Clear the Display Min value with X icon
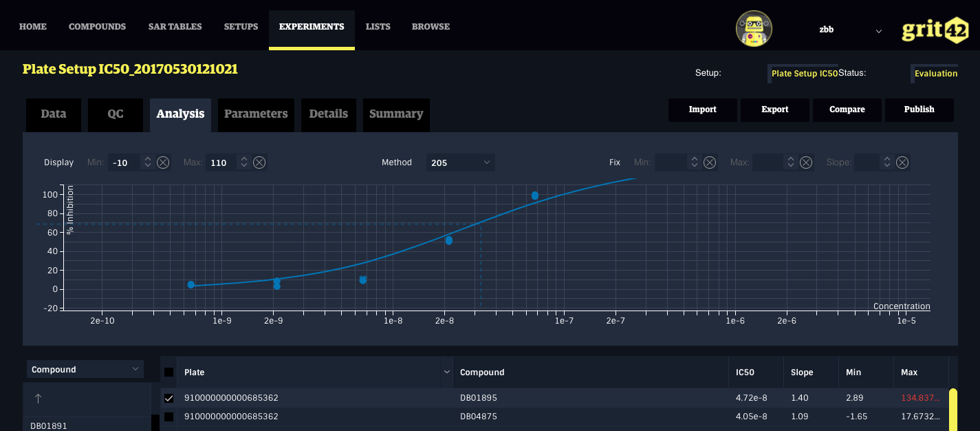The width and height of the screenshot is (980, 431). [x=163, y=162]
